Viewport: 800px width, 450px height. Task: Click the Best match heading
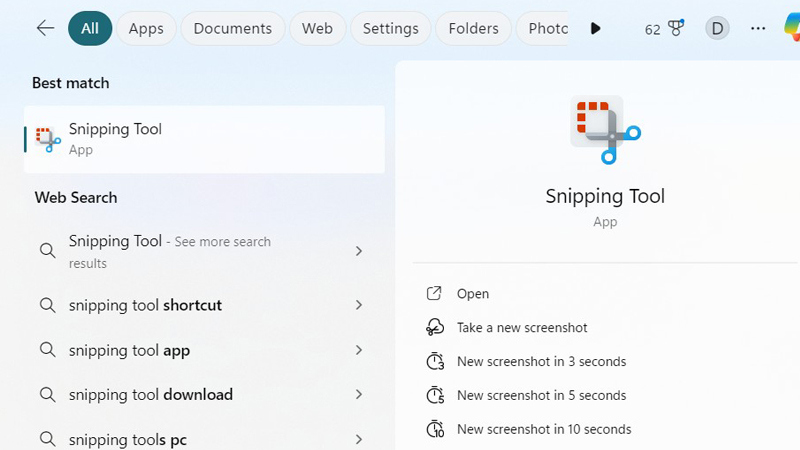[70, 83]
